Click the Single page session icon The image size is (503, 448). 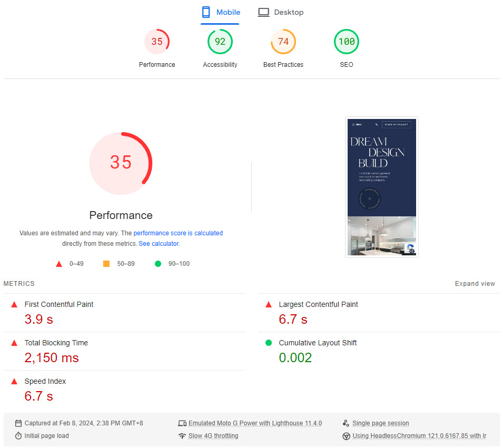tap(346, 423)
